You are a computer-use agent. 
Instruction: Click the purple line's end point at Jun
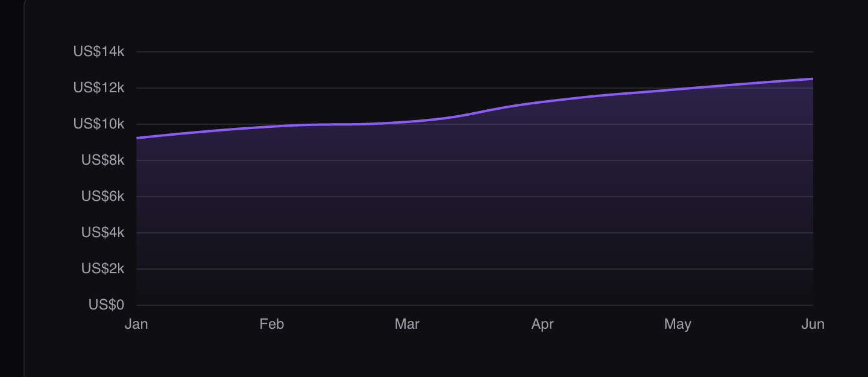click(x=813, y=79)
